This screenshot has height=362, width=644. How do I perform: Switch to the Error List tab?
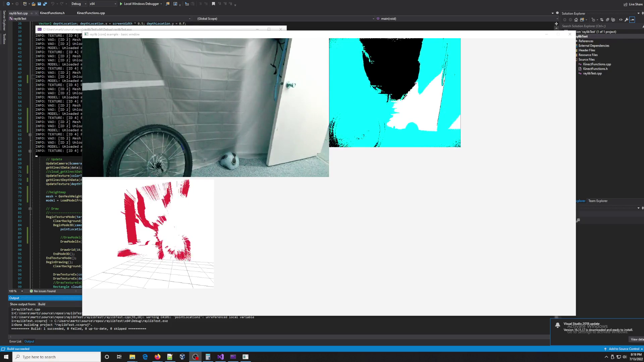pos(15,341)
